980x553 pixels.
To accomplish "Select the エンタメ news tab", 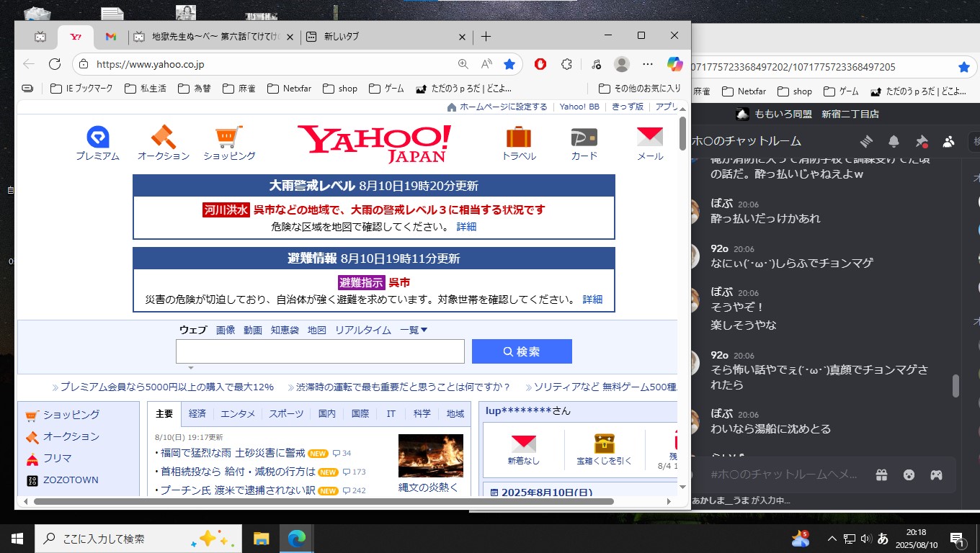I will pyautogui.click(x=238, y=413).
